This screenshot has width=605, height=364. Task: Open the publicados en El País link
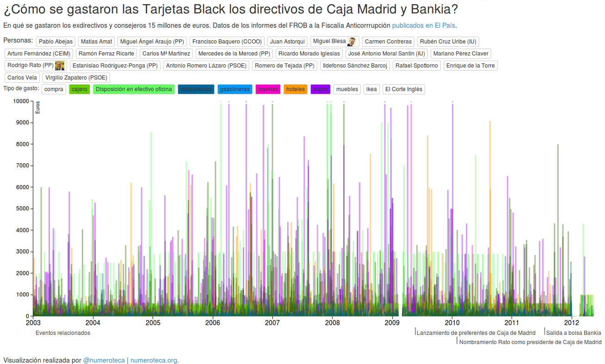coord(423,25)
